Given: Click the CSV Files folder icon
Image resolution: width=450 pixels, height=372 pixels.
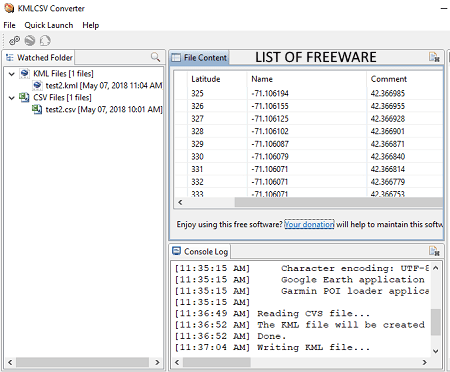Looking at the screenshot, I should [x=24, y=97].
